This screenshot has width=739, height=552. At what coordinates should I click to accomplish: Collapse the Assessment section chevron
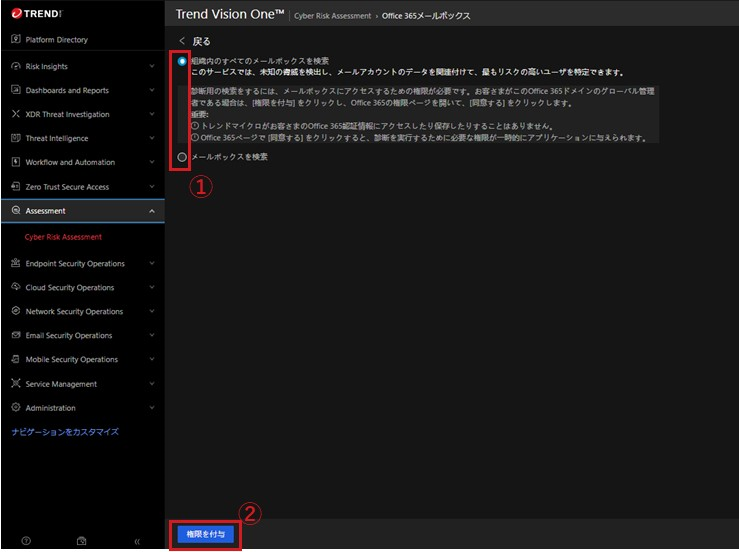pos(152,211)
